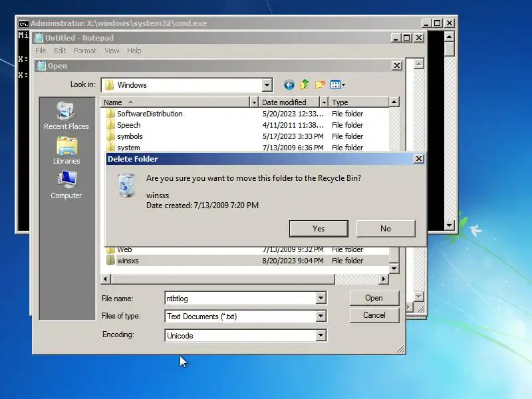Open the view menu dropdown arrow
The width and height of the screenshot is (532, 399).
click(x=343, y=85)
